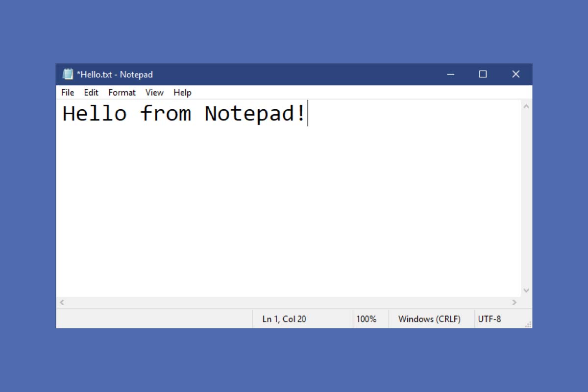Click the UTF-8 encoding indicator
Screen dimensions: 588x392
pos(489,319)
